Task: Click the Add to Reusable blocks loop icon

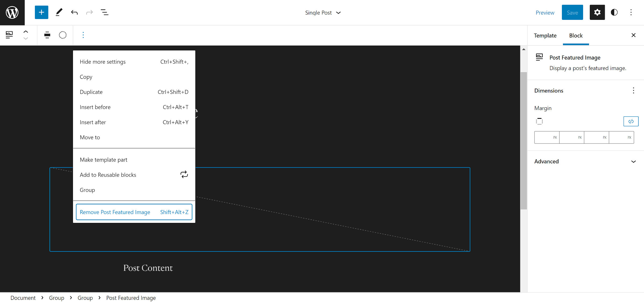Action: tap(184, 174)
